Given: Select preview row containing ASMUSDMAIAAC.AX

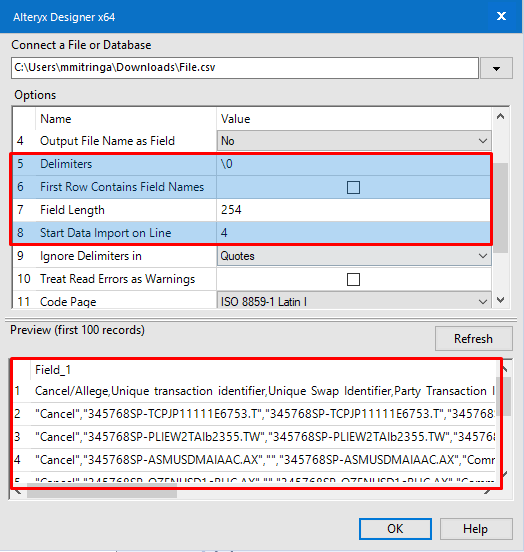Looking at the screenshot, I should pyautogui.click(x=254, y=460).
